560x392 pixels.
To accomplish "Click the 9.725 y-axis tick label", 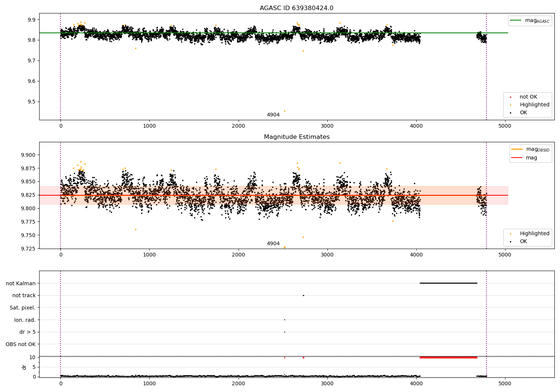I will click(28, 249).
